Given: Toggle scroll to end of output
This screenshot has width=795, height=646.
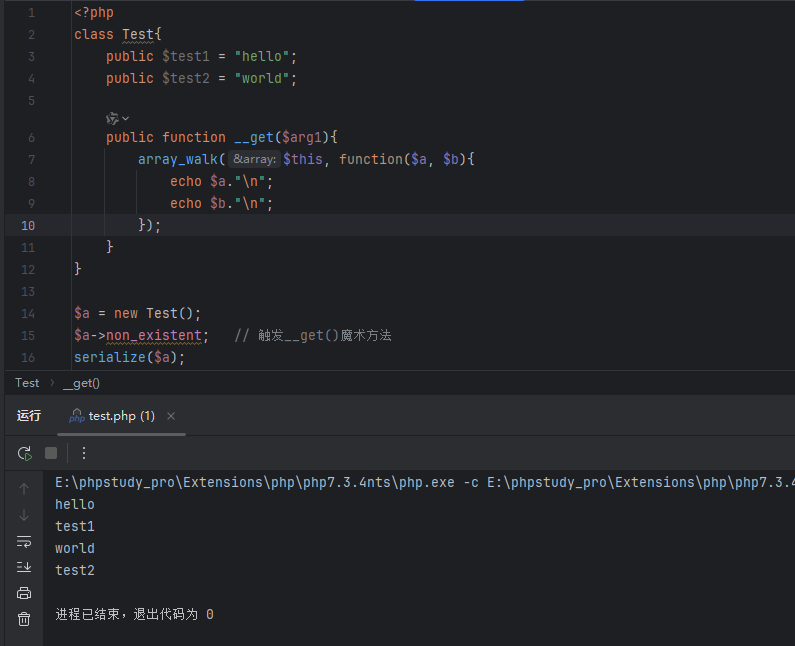Looking at the screenshot, I should pos(24,567).
